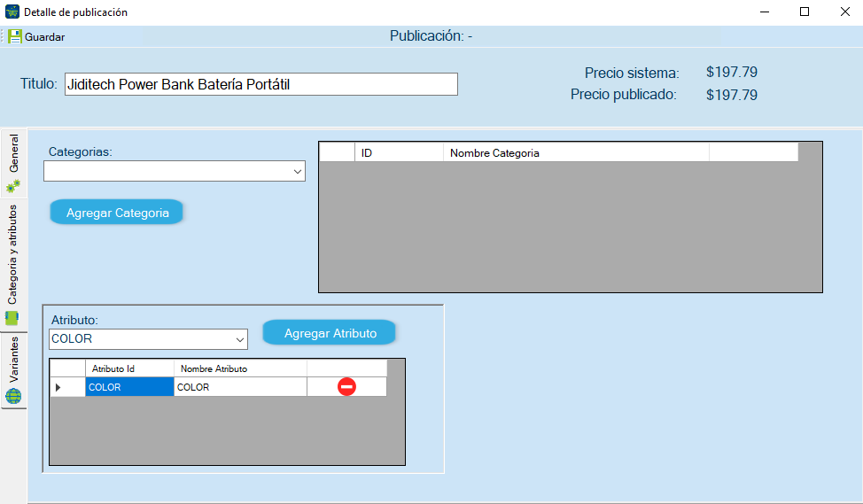Click the Precio sistema value $197.79
863x504 pixels.
coord(732,72)
